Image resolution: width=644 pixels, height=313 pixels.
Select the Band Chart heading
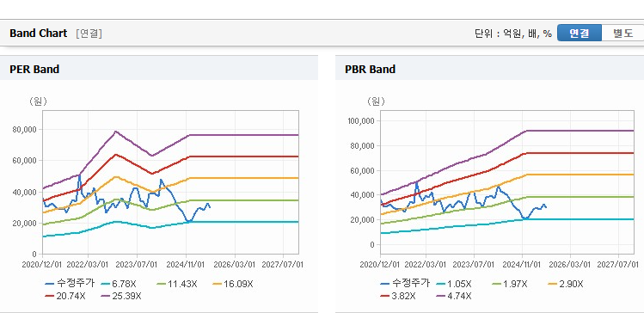[38, 34]
